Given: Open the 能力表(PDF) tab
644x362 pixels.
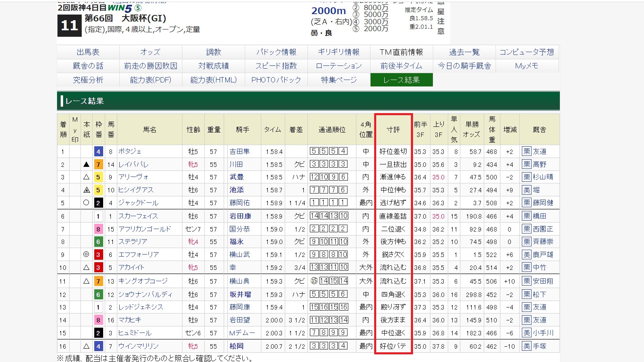Looking at the screenshot, I should coord(150,80).
